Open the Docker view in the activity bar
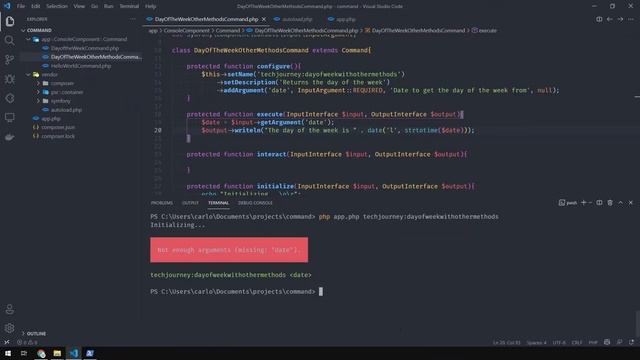This screenshot has height=360, width=640. tap(10, 137)
